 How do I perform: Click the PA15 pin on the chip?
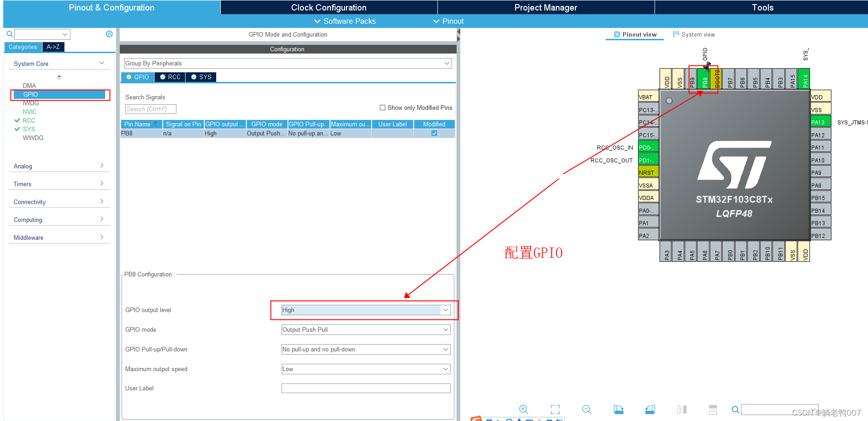tap(792, 79)
